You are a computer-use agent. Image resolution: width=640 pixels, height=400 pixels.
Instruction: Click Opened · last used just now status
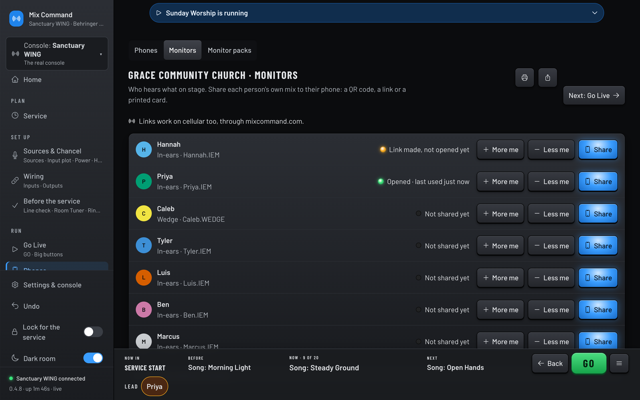click(x=424, y=182)
